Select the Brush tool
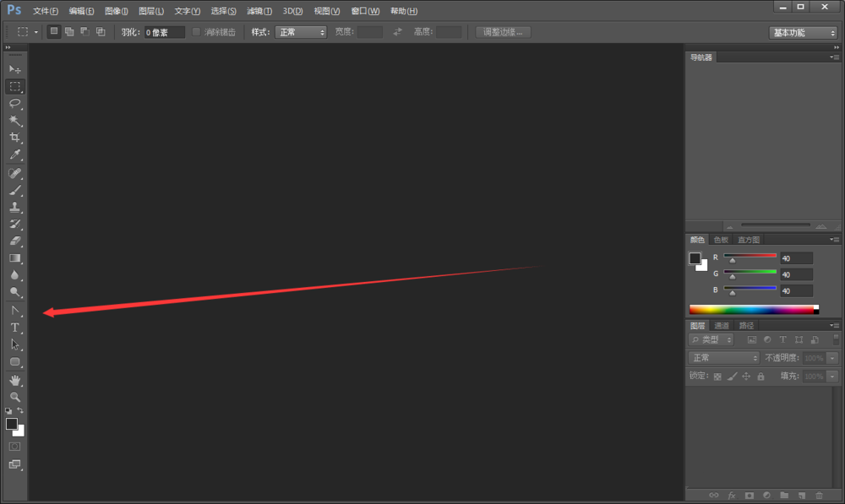 coord(15,190)
